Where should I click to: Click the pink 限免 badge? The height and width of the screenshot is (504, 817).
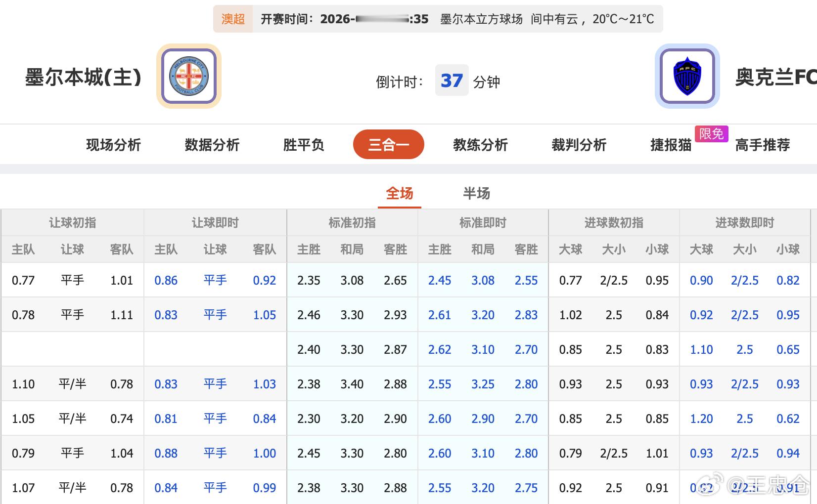(711, 133)
